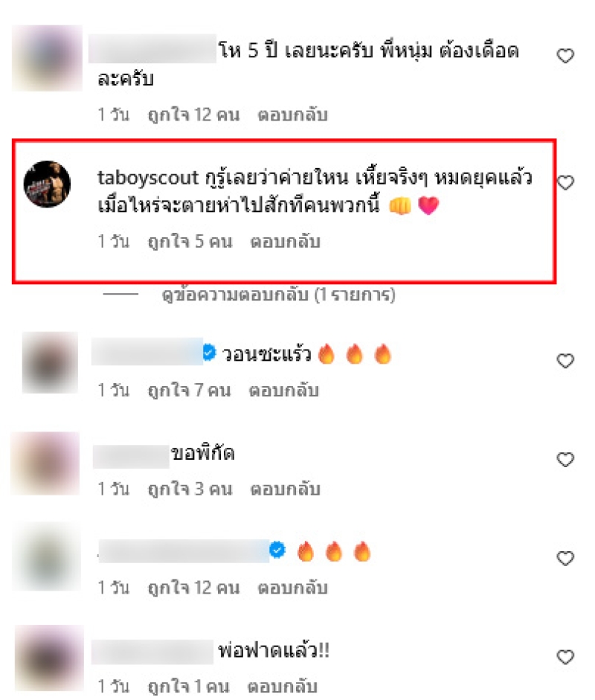
Task: Like the ขอพิกัด comment
Action: [565, 460]
